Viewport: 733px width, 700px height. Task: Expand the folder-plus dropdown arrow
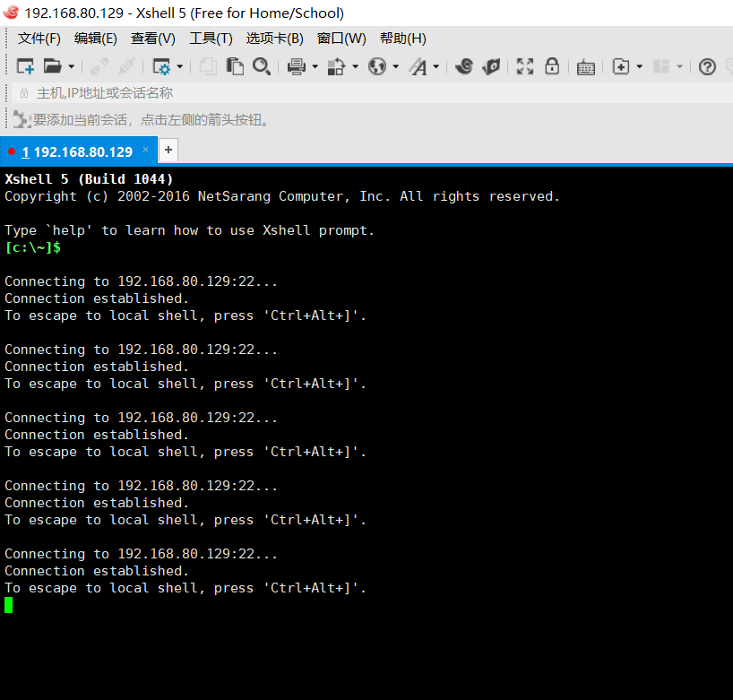click(x=640, y=67)
